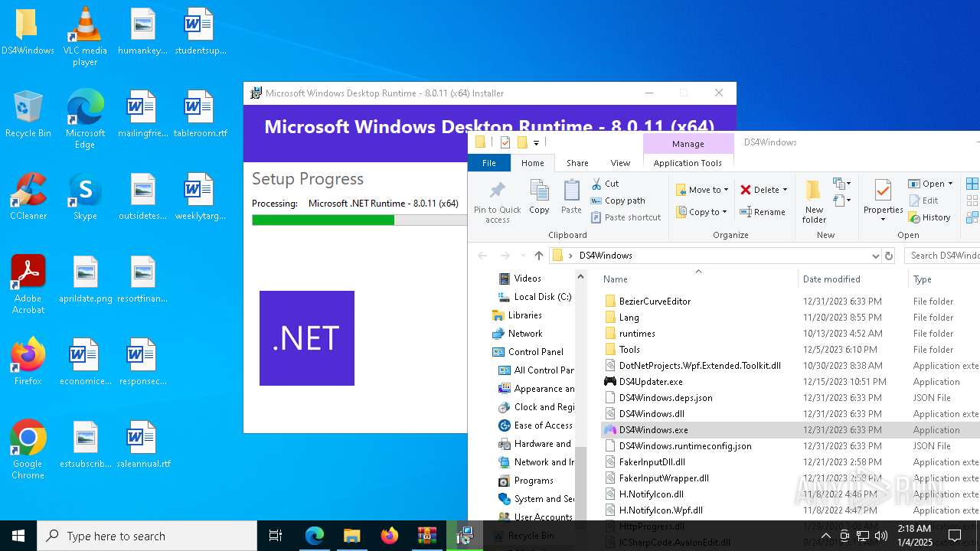Image resolution: width=980 pixels, height=551 pixels.
Task: Open Recycle Bin on desktop
Action: point(28,114)
